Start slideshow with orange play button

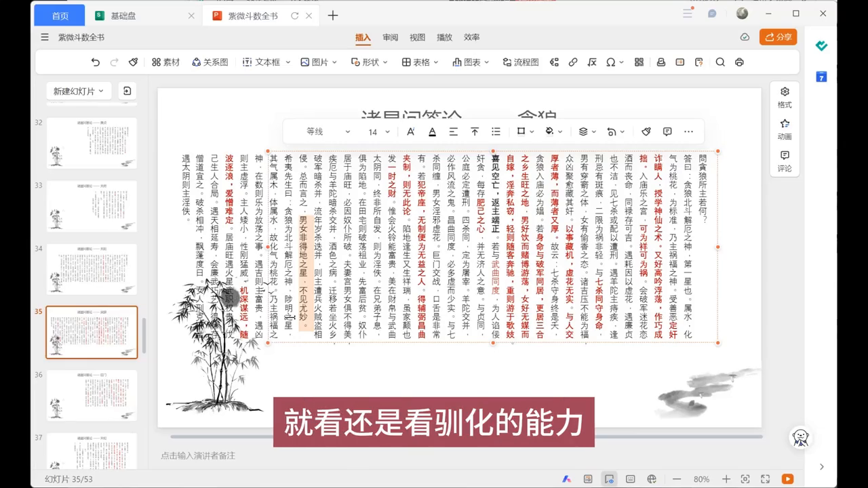click(787, 479)
